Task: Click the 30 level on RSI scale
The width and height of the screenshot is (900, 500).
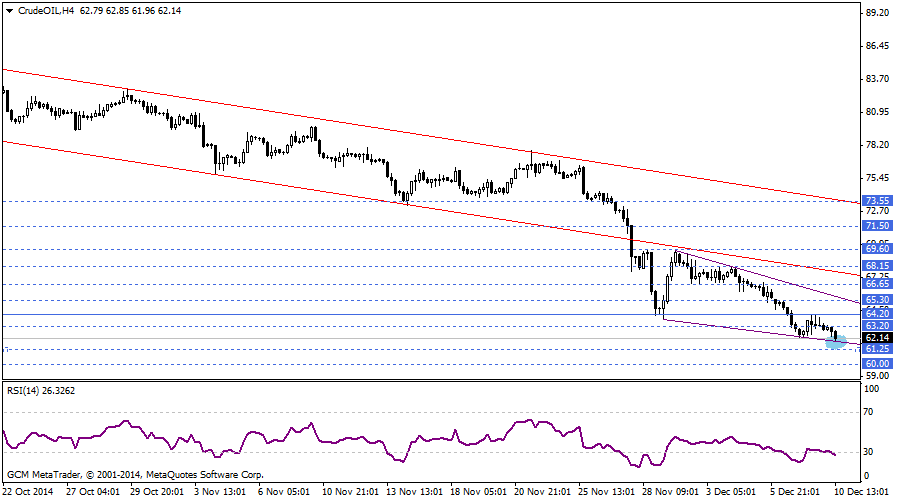Action: pos(869,452)
